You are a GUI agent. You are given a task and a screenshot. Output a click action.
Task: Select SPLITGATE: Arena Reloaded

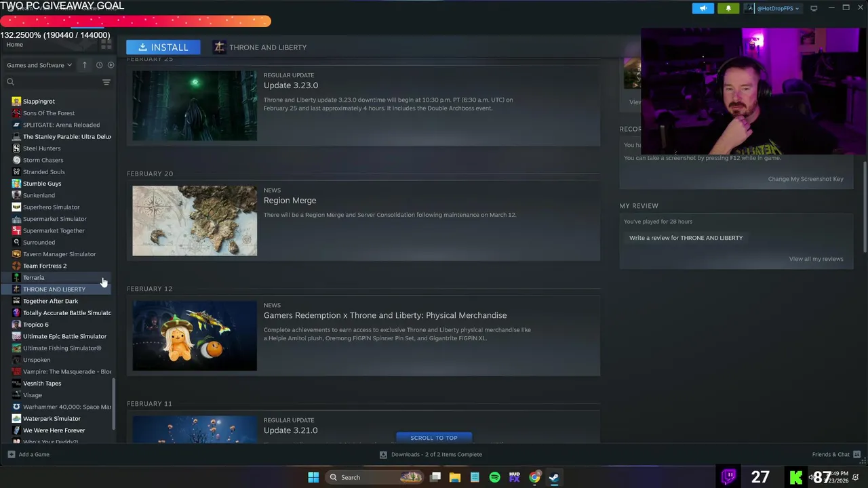click(x=61, y=125)
